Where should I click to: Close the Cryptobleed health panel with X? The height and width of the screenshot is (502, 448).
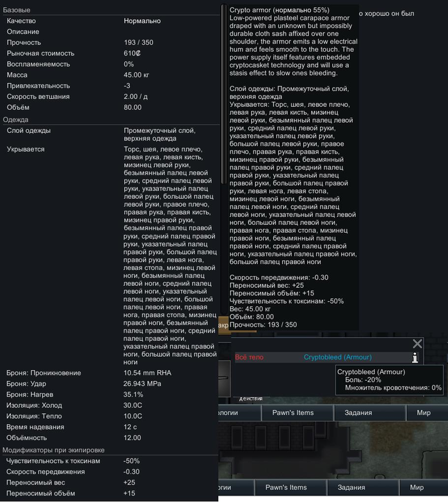pos(417,343)
